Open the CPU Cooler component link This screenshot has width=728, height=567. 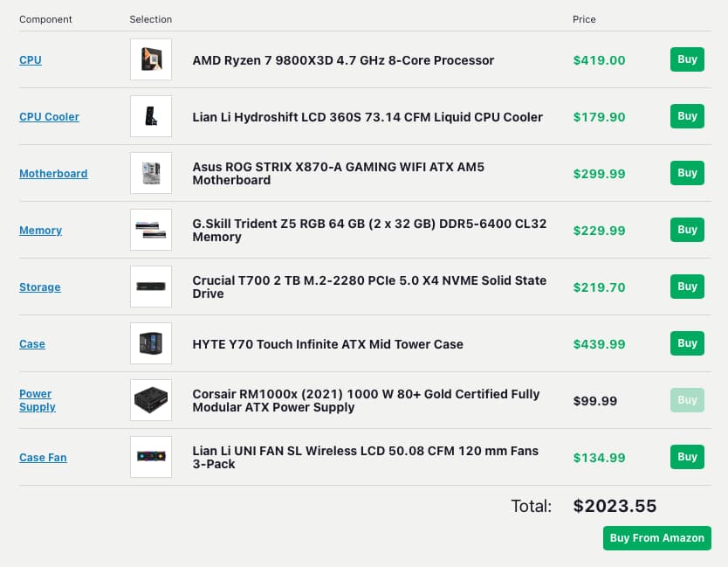point(49,116)
